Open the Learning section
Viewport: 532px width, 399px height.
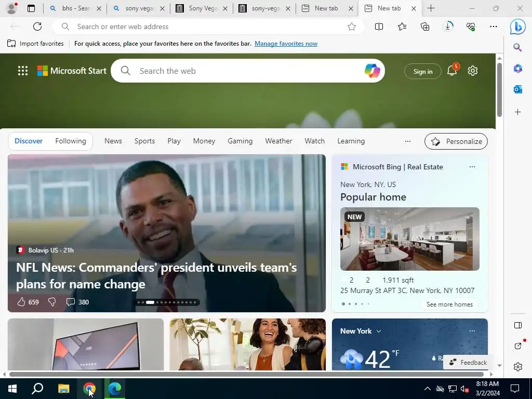pyautogui.click(x=351, y=141)
